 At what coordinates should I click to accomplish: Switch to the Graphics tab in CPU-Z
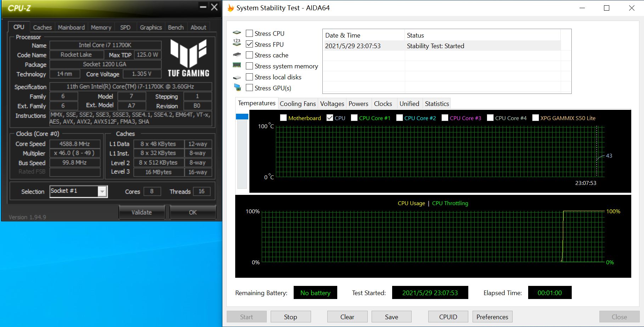(x=151, y=27)
